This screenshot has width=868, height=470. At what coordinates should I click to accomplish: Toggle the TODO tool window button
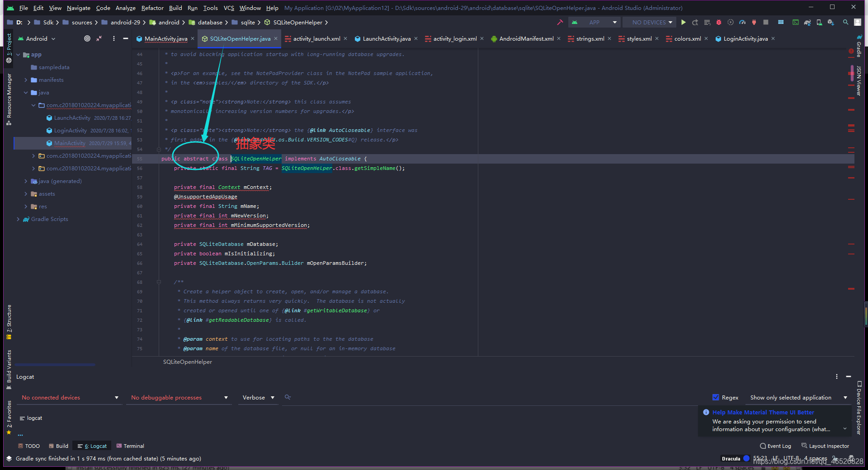click(x=29, y=446)
